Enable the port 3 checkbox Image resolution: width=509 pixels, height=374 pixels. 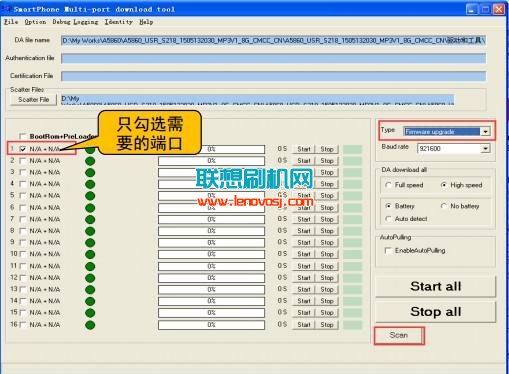click(x=23, y=172)
